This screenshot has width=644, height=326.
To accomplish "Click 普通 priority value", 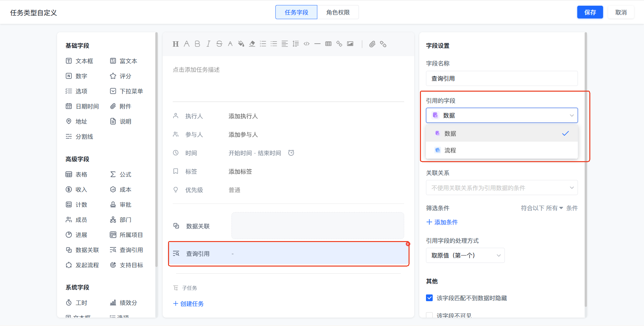I will [234, 190].
